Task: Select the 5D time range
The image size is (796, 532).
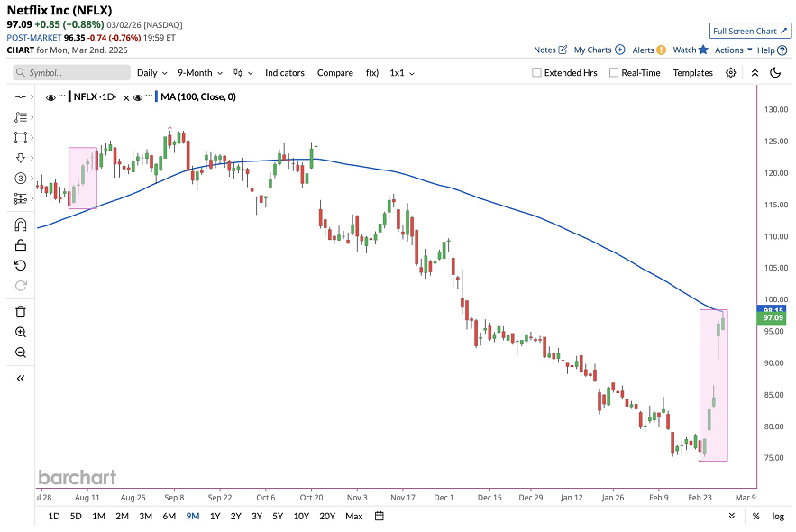Action: [76, 517]
